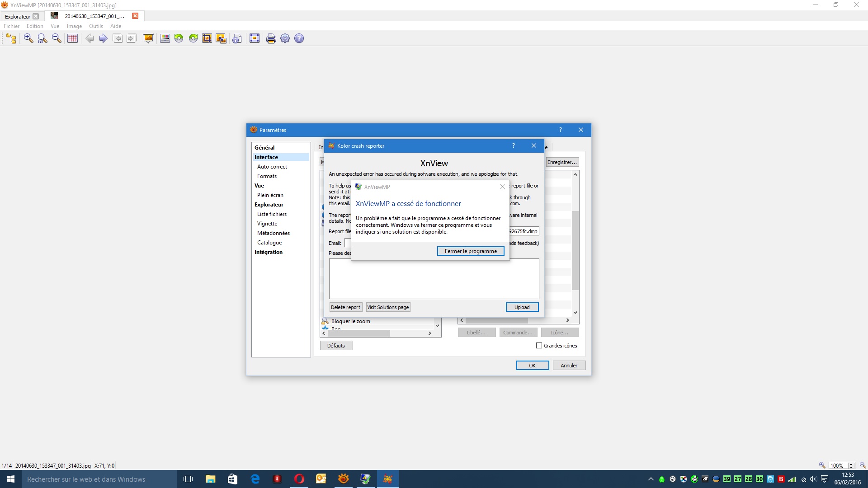The width and height of the screenshot is (868, 488).
Task: Click the print icon in toolbar
Action: 271,38
